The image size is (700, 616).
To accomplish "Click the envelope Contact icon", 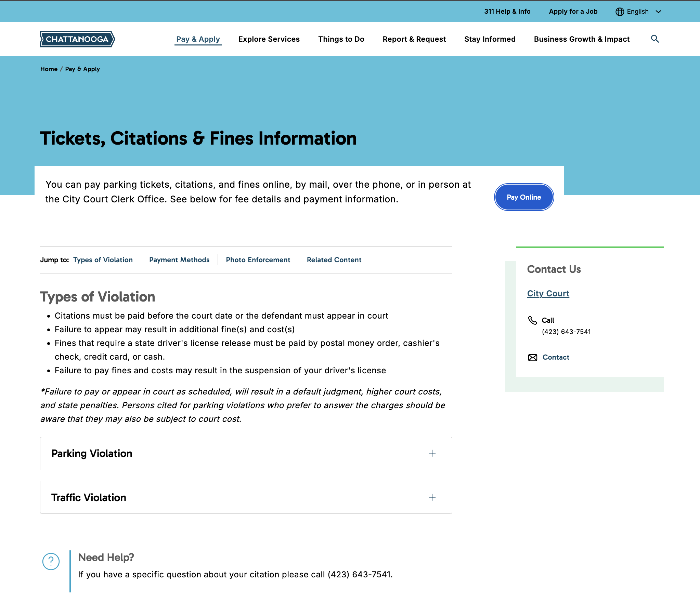I will [532, 358].
